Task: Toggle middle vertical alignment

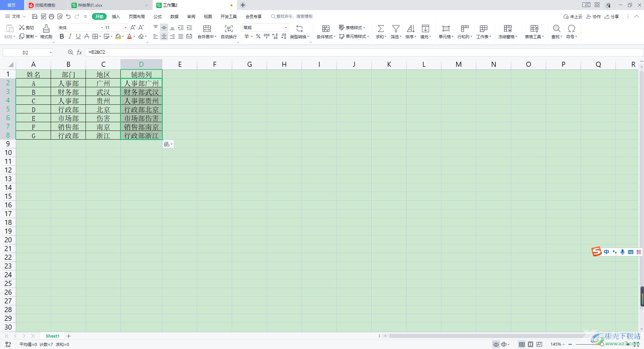Action: tap(164, 28)
